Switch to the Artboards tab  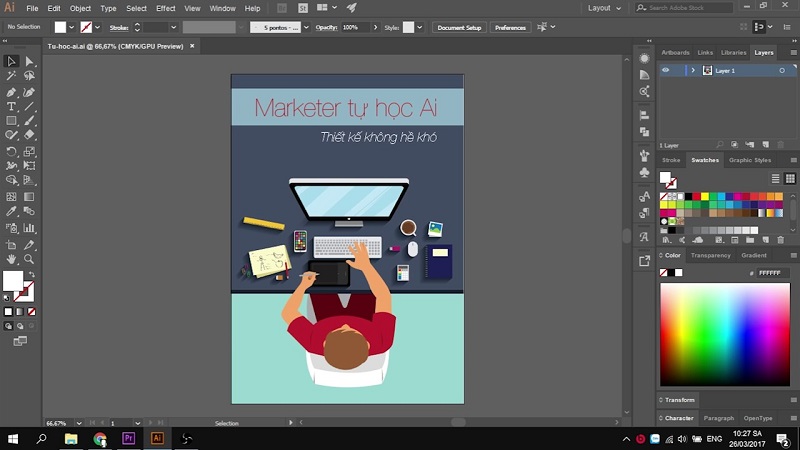coord(675,53)
